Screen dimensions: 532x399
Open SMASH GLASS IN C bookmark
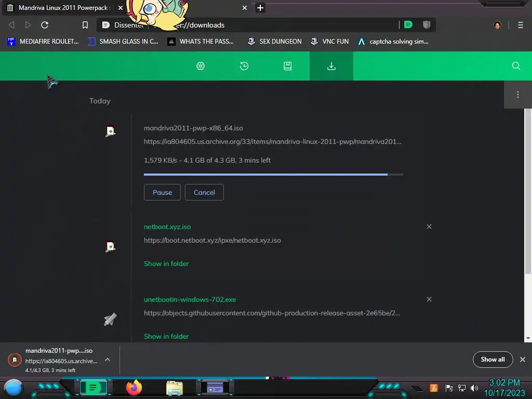(x=123, y=42)
